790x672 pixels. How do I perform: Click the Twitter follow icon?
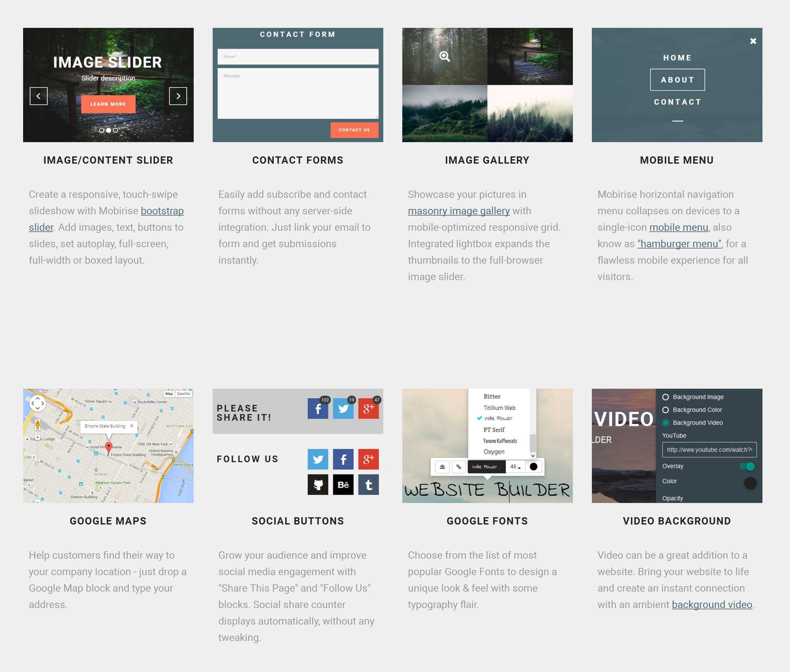(x=319, y=459)
